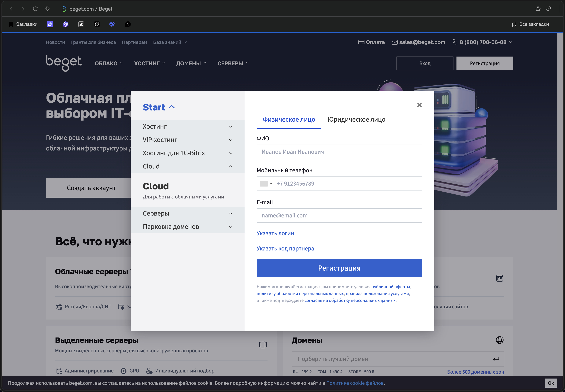
Task: Expand the Серверы plan row in dialog
Action: (x=188, y=213)
